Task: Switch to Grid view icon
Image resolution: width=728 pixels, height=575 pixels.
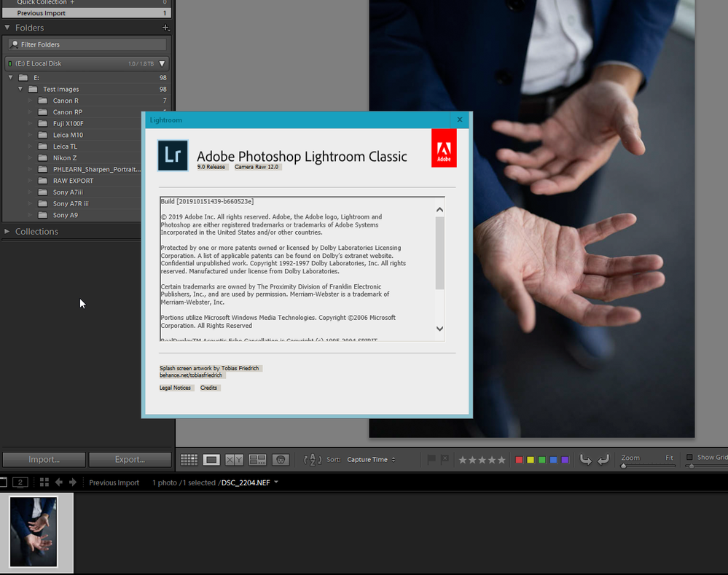Action: [189, 460]
